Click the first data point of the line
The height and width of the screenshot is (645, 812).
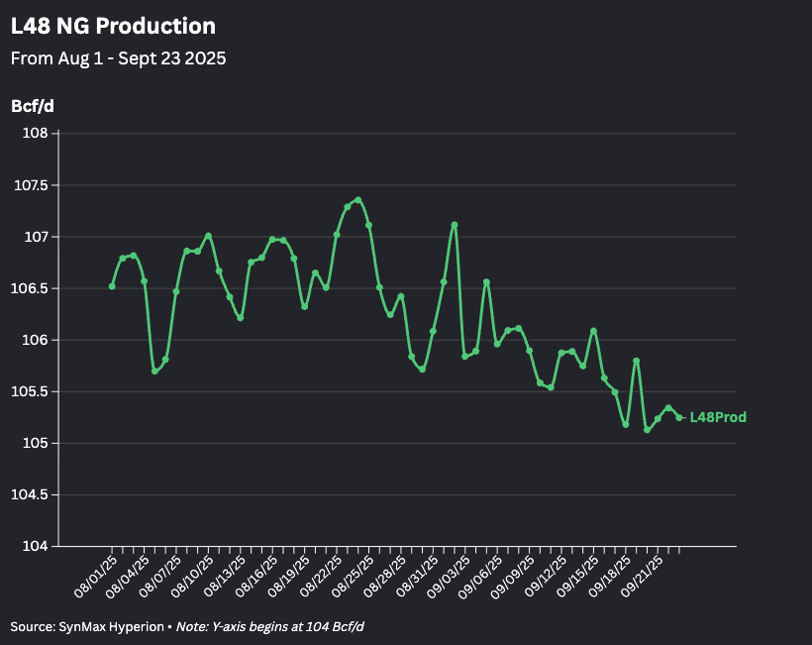coord(112,286)
